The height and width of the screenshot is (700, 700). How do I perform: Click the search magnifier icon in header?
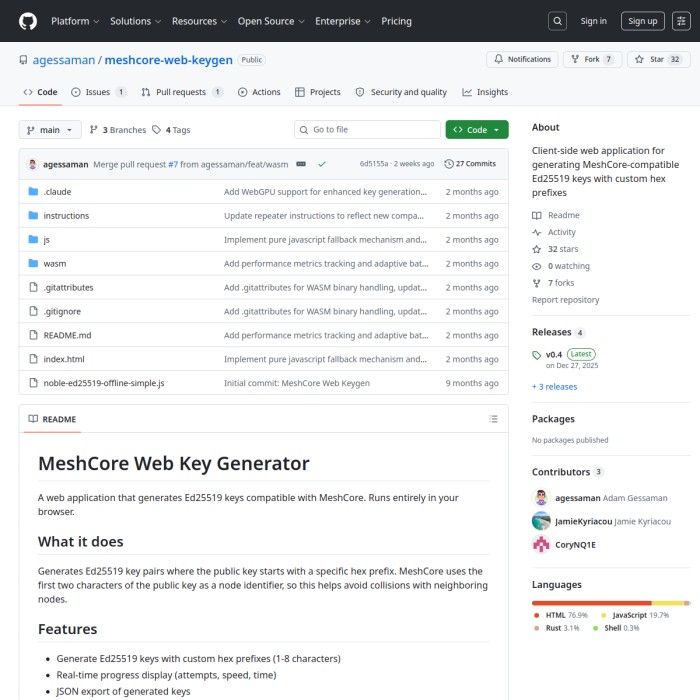pyautogui.click(x=557, y=21)
